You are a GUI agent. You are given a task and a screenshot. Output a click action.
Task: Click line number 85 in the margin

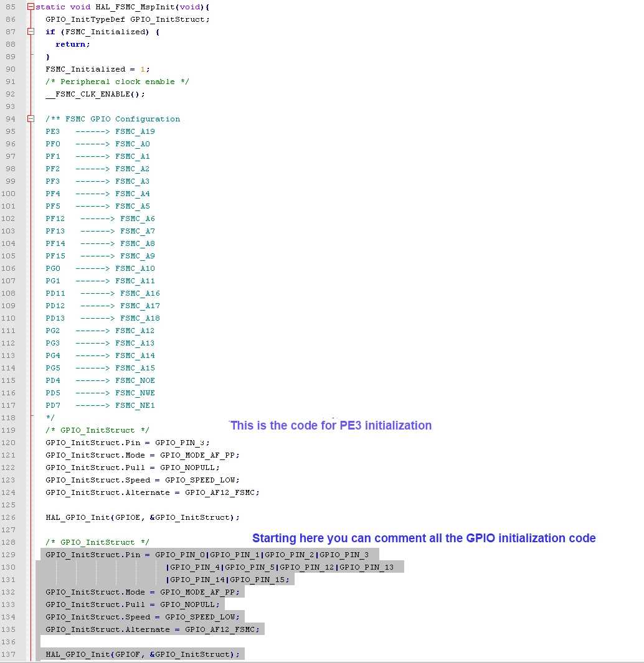pyautogui.click(x=11, y=7)
